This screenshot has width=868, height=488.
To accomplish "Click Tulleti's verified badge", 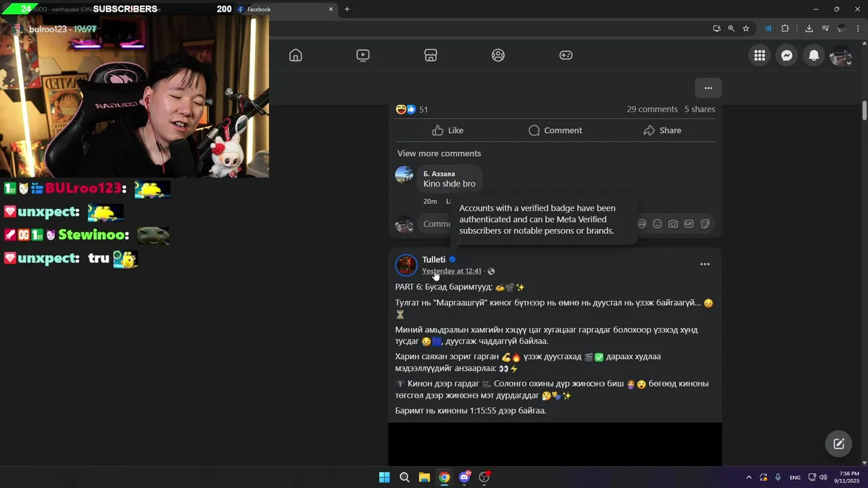I will tap(452, 260).
